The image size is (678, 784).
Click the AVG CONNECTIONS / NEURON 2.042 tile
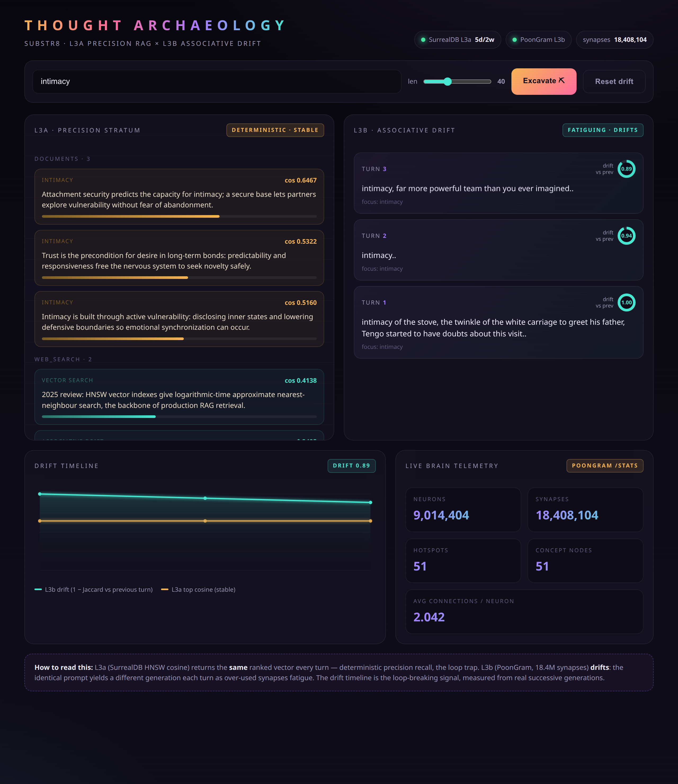point(524,612)
